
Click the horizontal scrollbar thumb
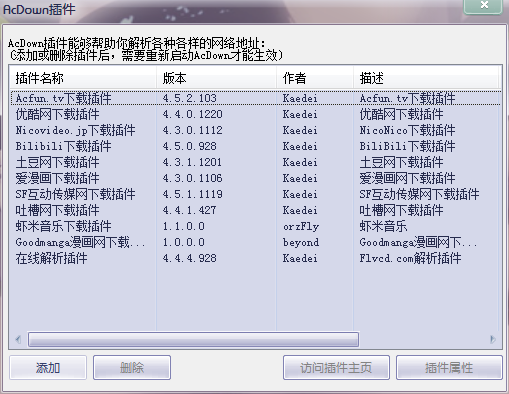click(194, 339)
